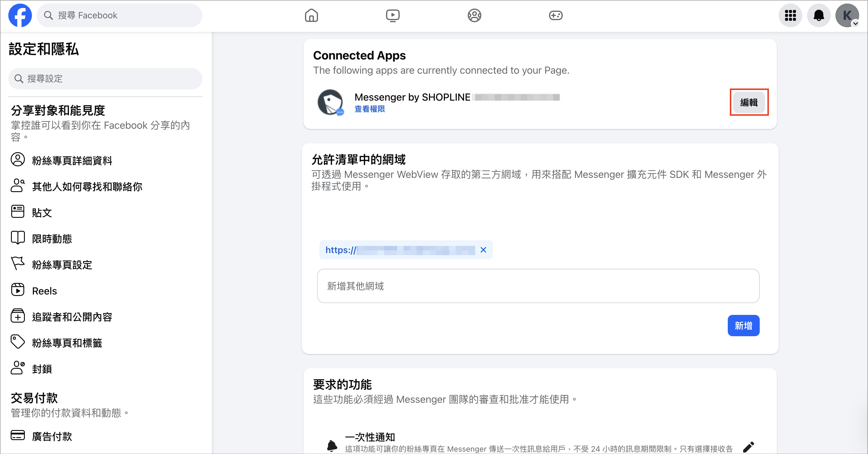Open the Profile circle tab icon
The width and height of the screenshot is (868, 454).
point(474,15)
